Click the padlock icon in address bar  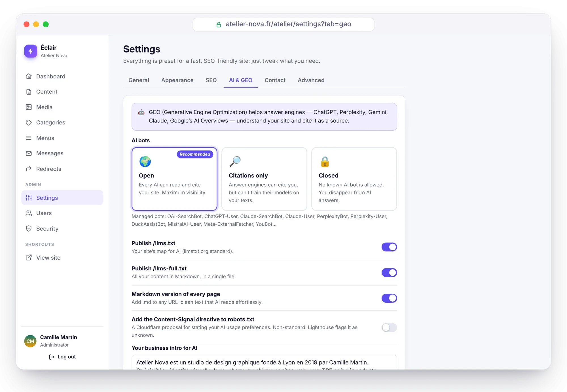click(x=219, y=24)
